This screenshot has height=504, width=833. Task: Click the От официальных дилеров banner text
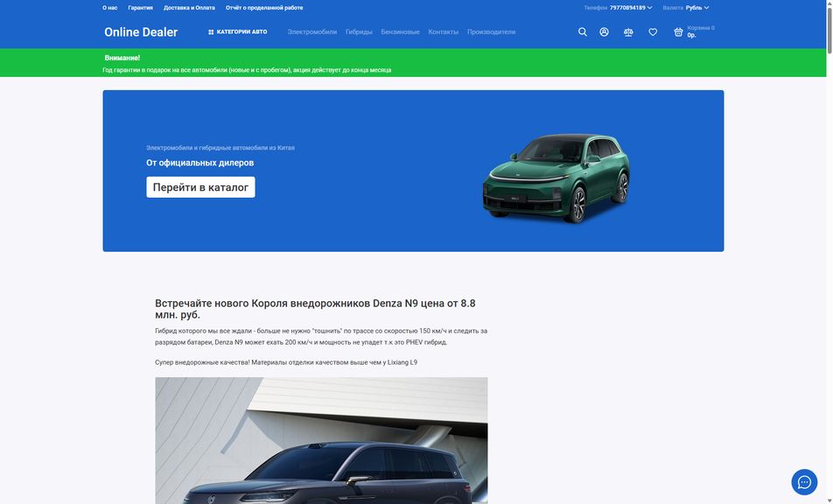click(x=199, y=163)
